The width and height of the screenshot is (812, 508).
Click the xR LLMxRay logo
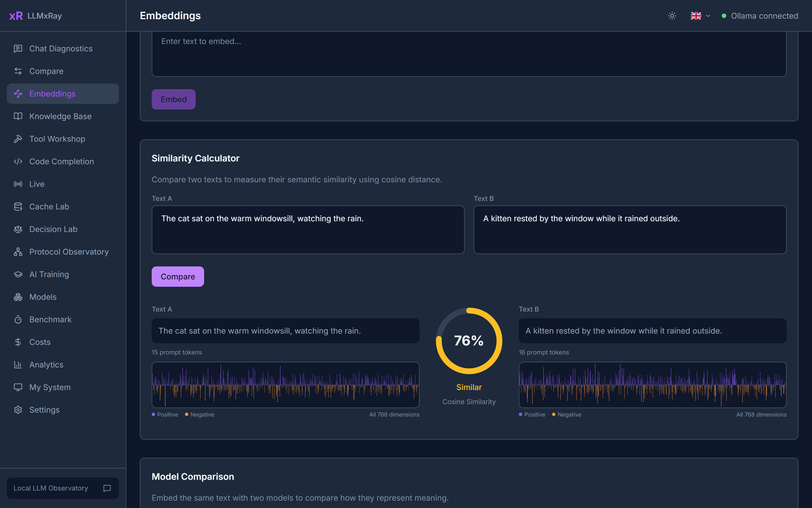coord(36,16)
